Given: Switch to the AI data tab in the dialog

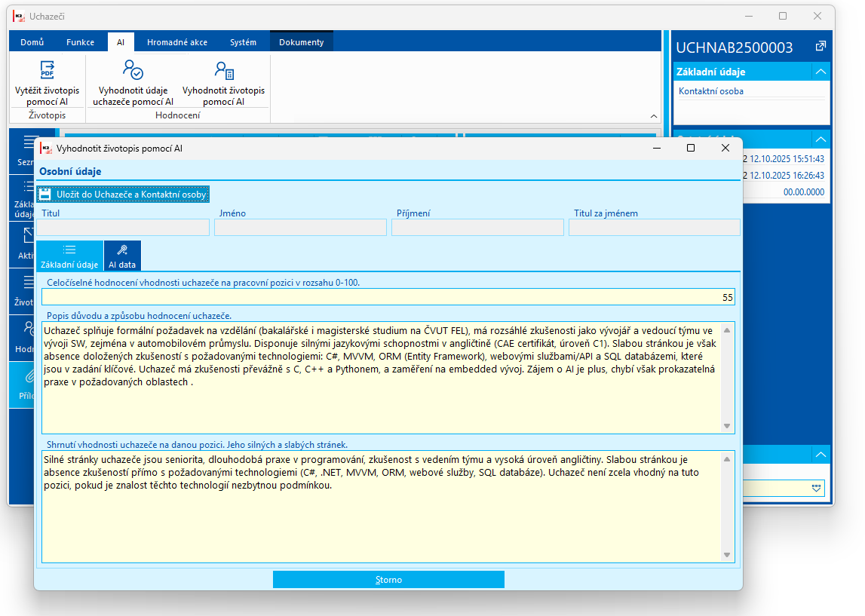Looking at the screenshot, I should (122, 256).
